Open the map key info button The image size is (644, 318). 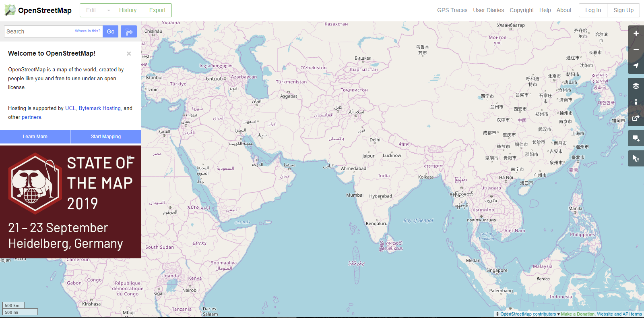(636, 102)
